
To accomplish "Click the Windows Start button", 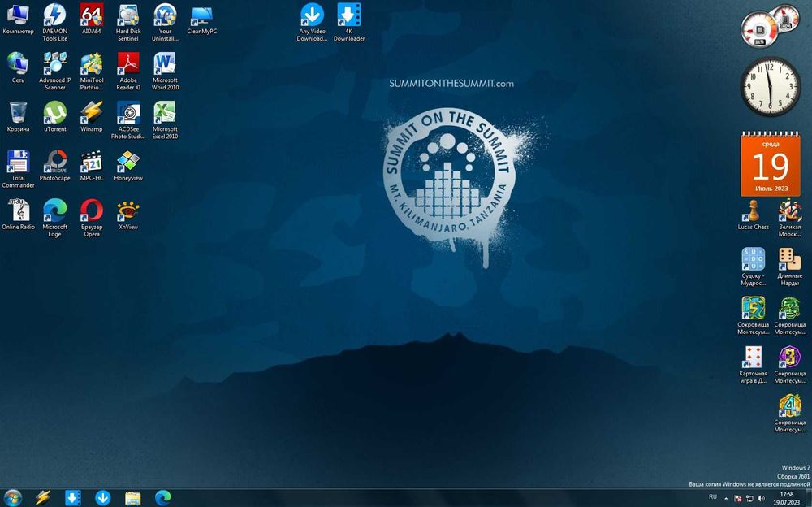I will tap(12, 498).
